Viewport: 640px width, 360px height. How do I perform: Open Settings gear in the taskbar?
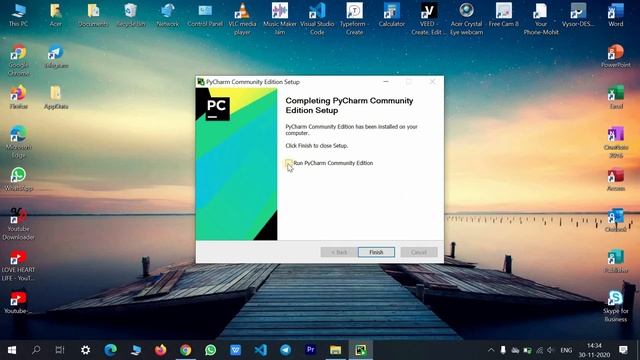[85, 350]
